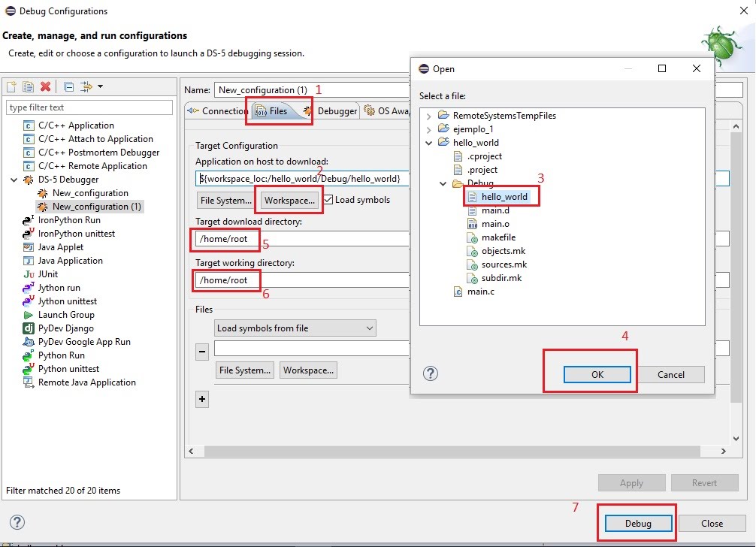Click the Target working directory field
The image size is (756, 547).
point(302,280)
